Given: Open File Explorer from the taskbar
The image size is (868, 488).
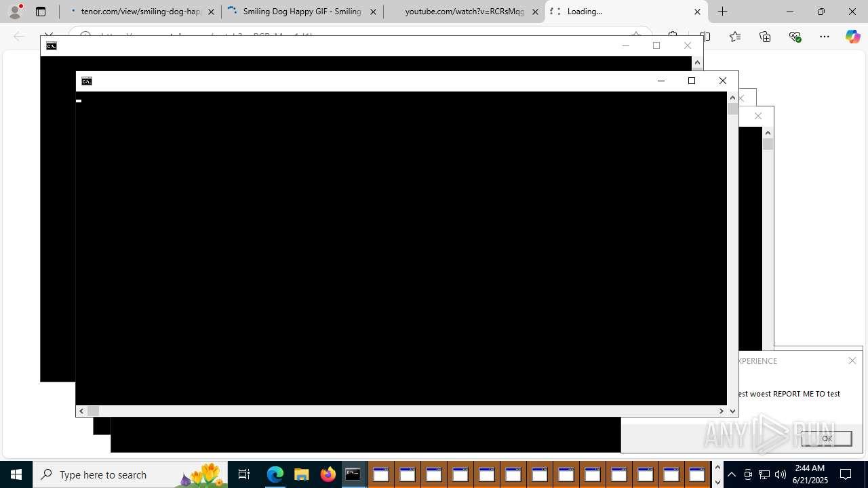Looking at the screenshot, I should [301, 474].
